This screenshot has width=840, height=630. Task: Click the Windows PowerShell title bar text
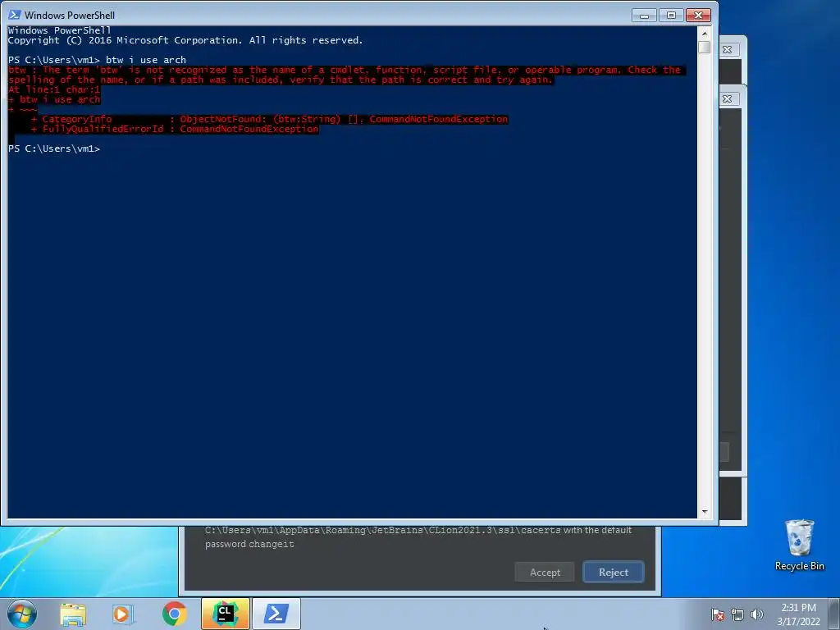tap(70, 16)
